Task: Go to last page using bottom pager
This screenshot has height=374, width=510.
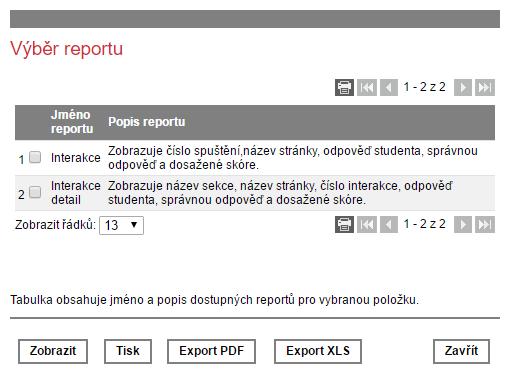Action: [485, 224]
